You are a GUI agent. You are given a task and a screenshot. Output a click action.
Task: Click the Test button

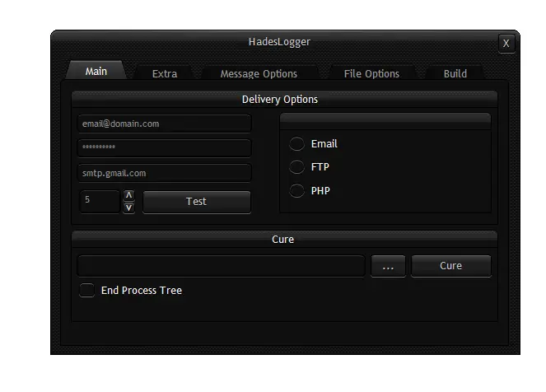pos(196,202)
